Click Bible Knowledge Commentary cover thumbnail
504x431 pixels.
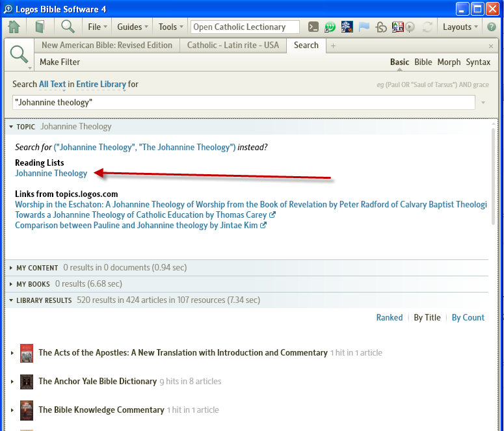27,410
